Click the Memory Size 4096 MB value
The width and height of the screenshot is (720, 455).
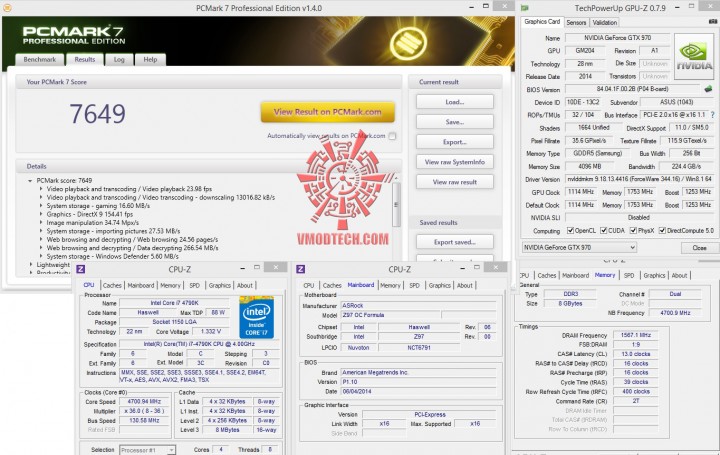[590, 166]
